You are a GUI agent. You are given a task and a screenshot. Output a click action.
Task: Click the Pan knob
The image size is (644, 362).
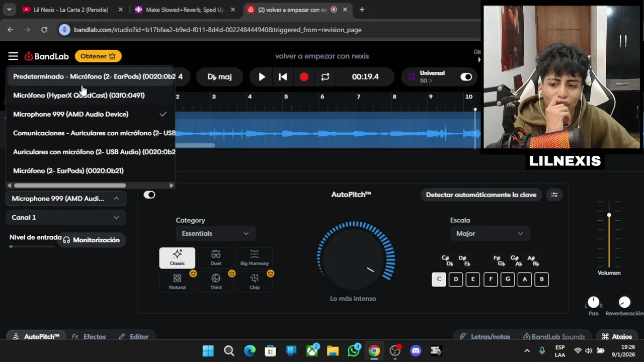[594, 302]
